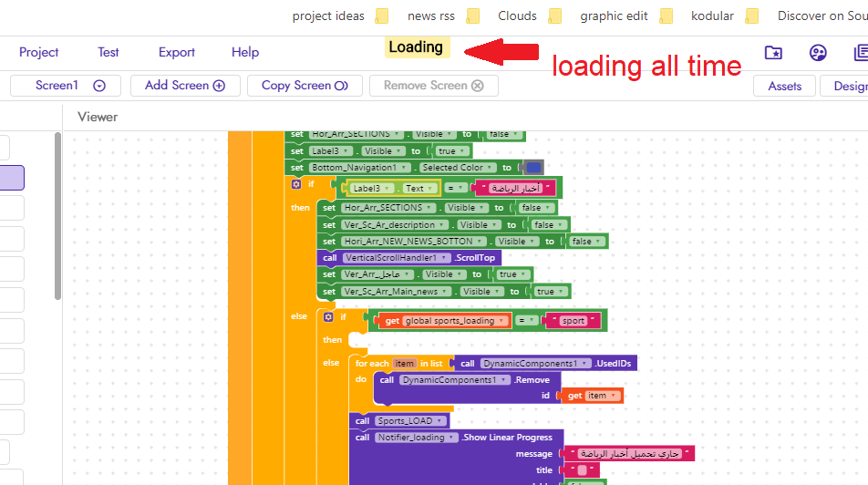Click the empty title text block
Screen dimensions: 868x485
[582, 470]
